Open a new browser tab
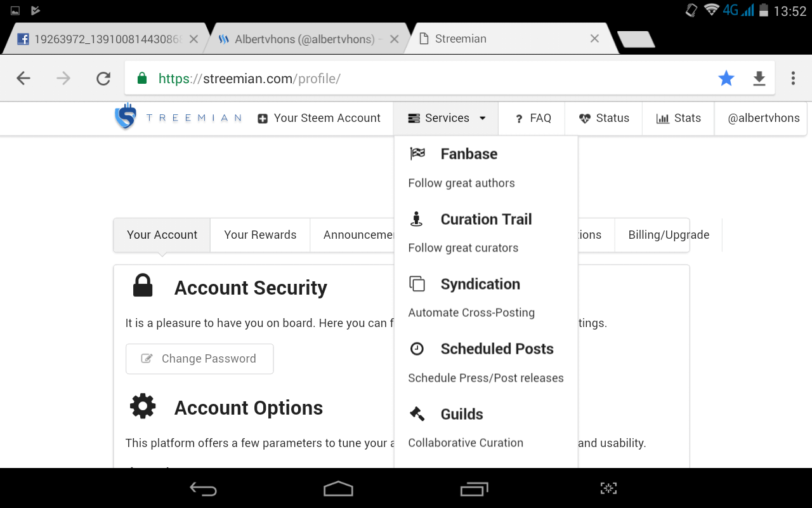Image resolution: width=812 pixels, height=508 pixels. point(636,39)
